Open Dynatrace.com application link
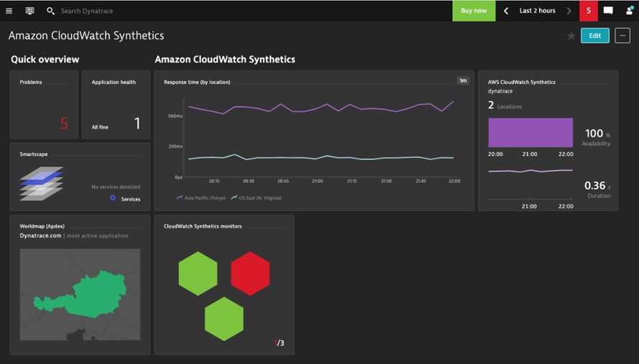Screen dimensions: 639x364 click(40, 235)
